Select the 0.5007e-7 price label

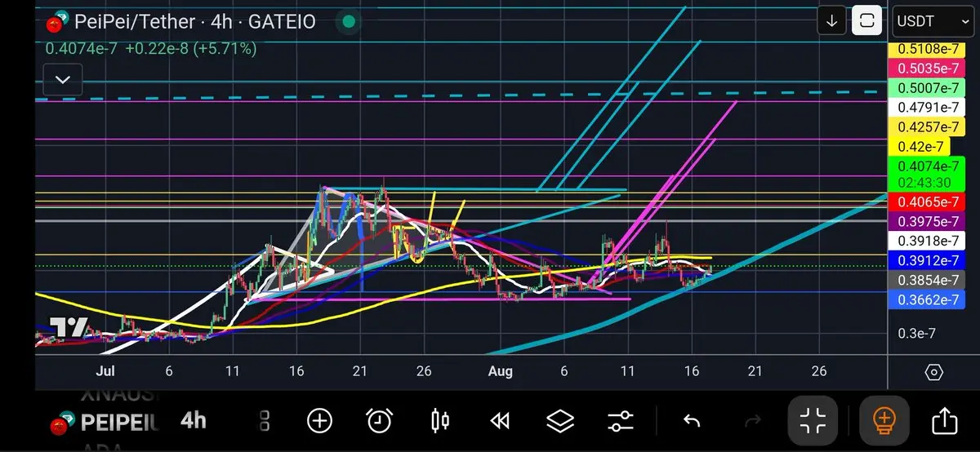point(928,88)
